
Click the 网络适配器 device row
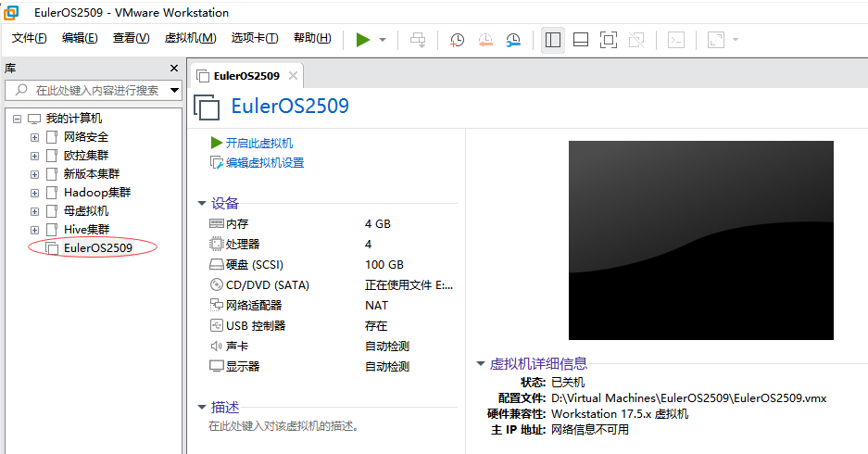(x=331, y=305)
